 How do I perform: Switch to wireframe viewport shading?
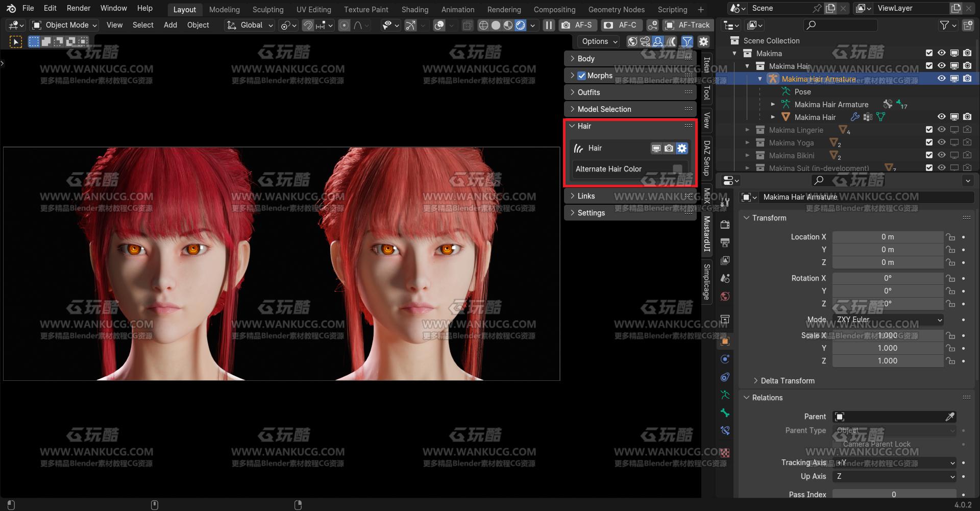tap(483, 25)
